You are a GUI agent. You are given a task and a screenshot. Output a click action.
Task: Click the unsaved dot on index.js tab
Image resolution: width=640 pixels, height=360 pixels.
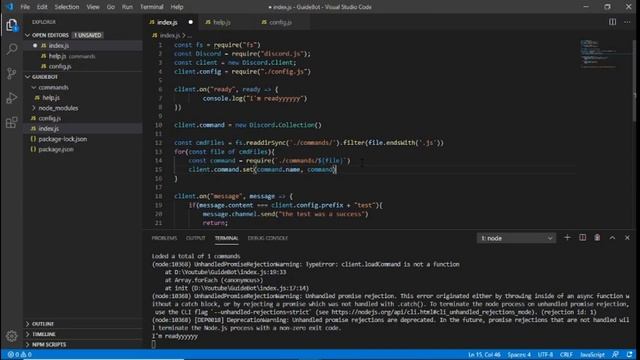[191, 22]
